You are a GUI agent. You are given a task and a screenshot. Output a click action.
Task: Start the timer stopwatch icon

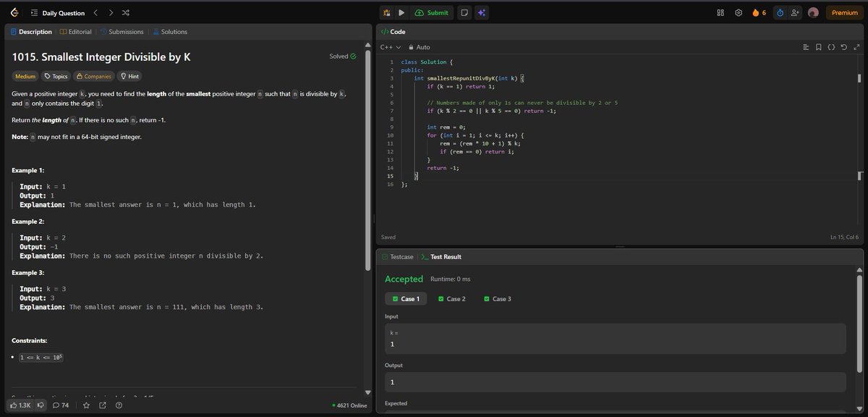[780, 13]
